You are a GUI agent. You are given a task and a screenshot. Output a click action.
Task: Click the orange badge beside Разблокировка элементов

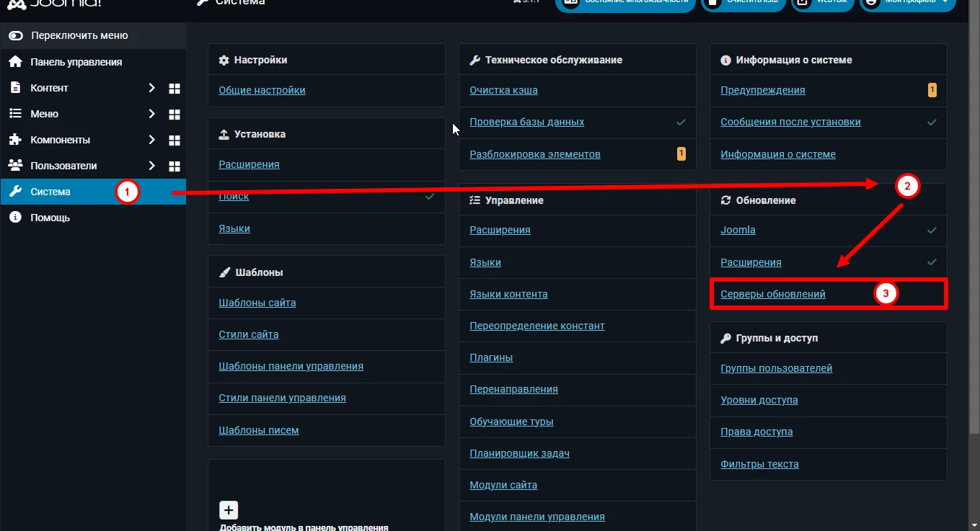[681, 154]
